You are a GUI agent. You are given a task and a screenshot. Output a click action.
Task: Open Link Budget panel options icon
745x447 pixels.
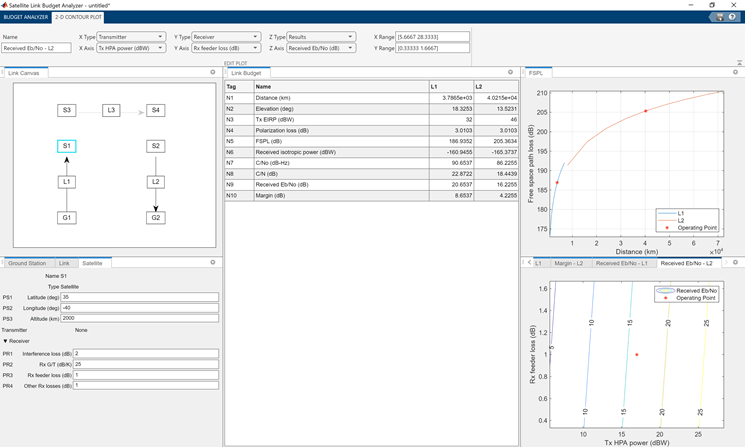coord(511,73)
